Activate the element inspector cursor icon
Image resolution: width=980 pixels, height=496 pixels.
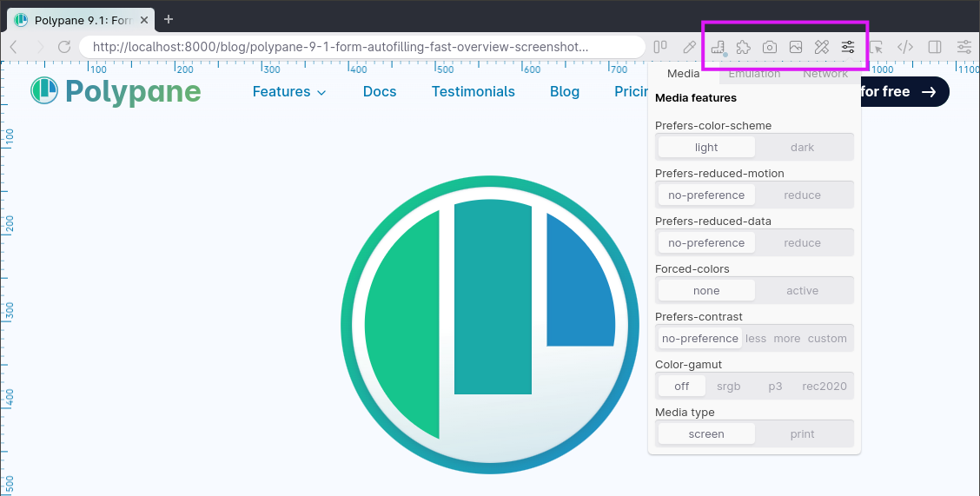click(877, 47)
